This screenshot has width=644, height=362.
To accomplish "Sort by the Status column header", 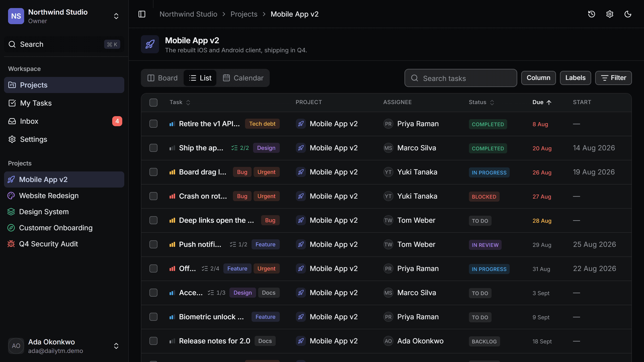I will 481,102.
